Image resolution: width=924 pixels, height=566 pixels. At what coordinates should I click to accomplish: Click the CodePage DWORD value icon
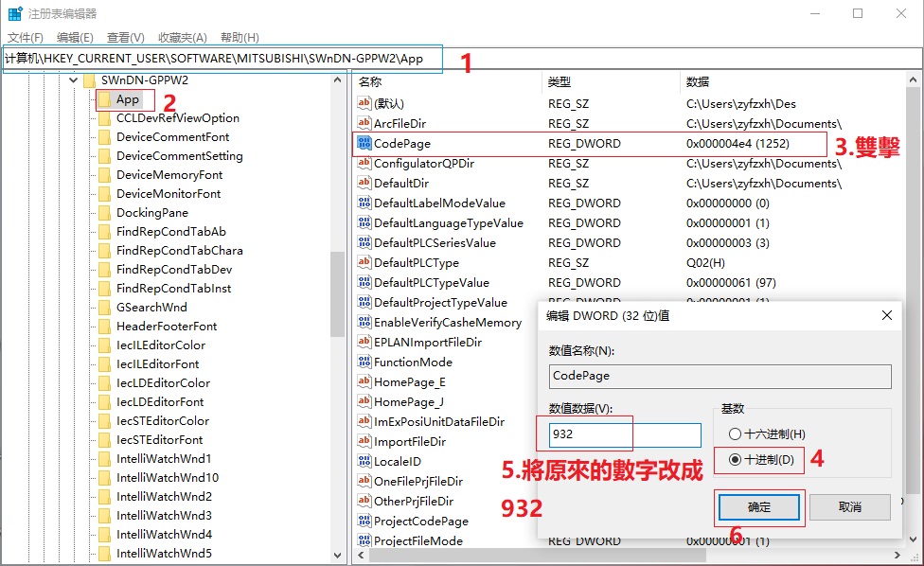364,144
